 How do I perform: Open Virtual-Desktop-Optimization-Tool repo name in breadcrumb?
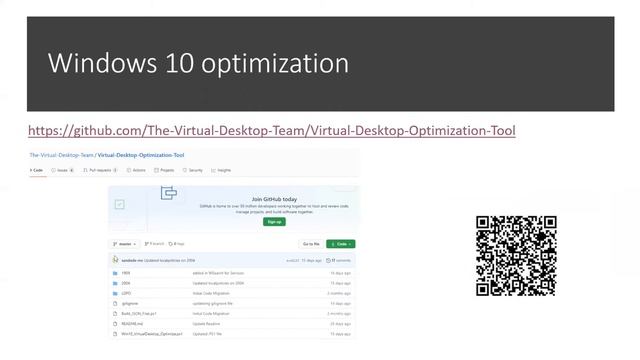(x=141, y=155)
